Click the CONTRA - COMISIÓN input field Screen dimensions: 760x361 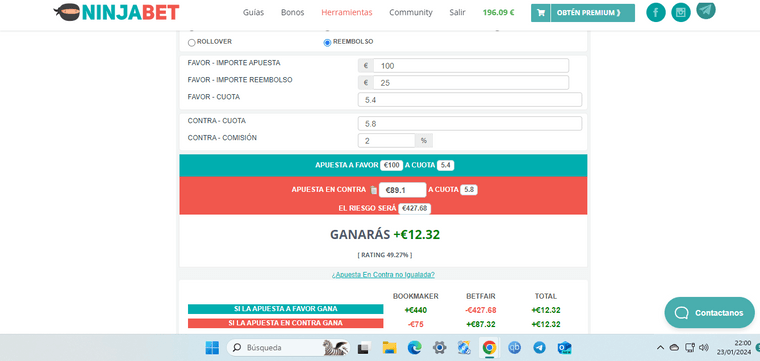pos(386,141)
